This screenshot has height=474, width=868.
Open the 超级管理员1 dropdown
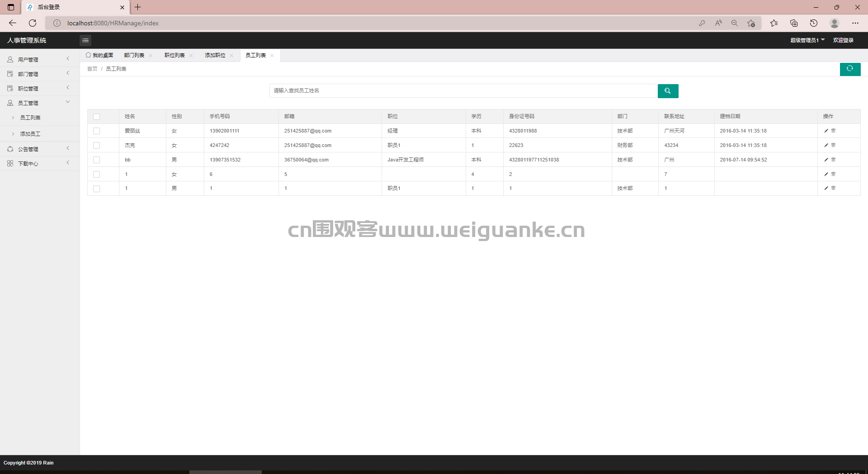click(x=807, y=40)
